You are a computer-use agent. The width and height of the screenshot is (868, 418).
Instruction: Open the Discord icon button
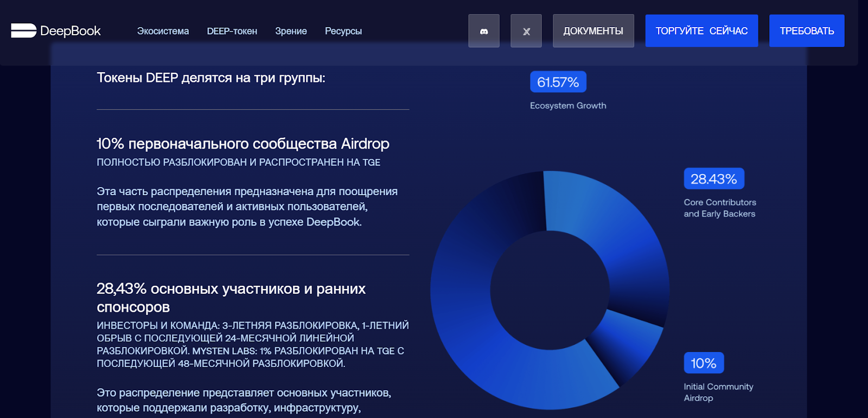point(484,31)
